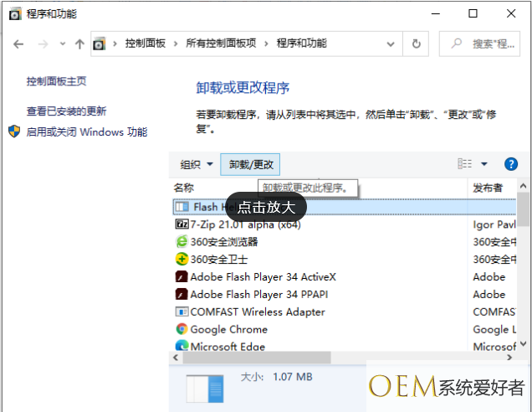Open 启用或关闭 Windows 功能 link
The height and width of the screenshot is (412, 532).
[86, 131]
